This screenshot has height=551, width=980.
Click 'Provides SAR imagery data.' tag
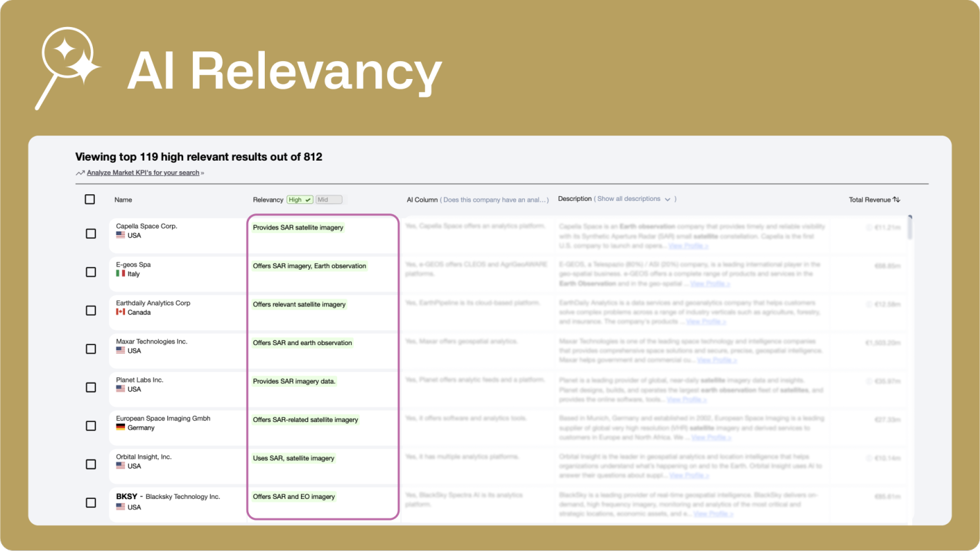[294, 381]
